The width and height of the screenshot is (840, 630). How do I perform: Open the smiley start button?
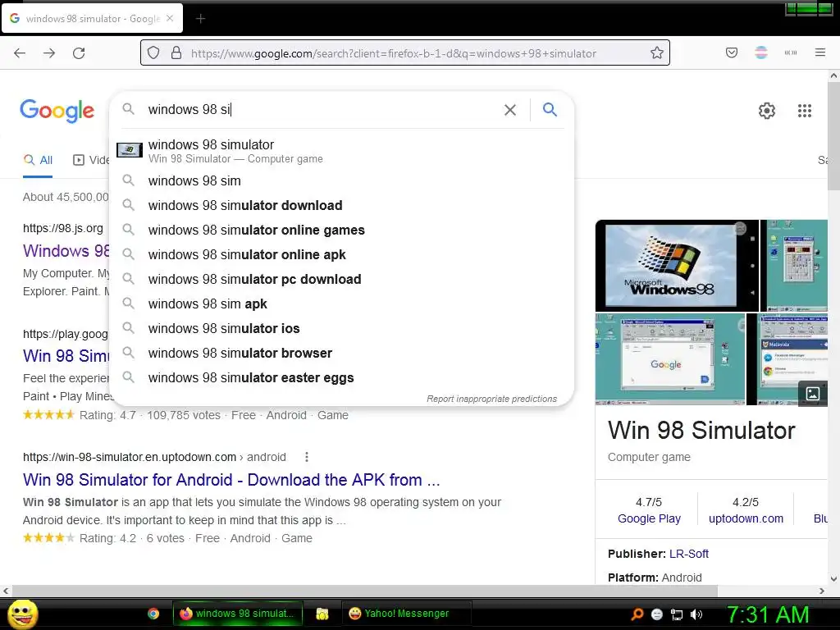point(23,614)
